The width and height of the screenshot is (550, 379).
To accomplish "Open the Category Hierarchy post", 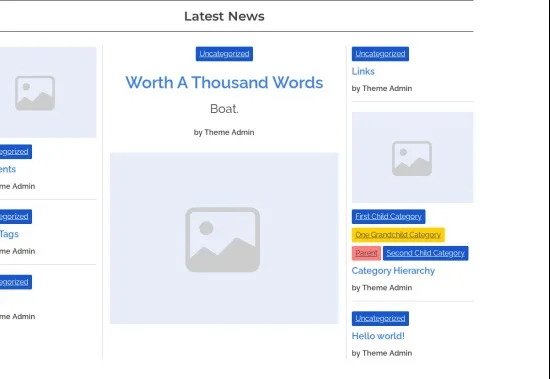I will pyautogui.click(x=393, y=271).
